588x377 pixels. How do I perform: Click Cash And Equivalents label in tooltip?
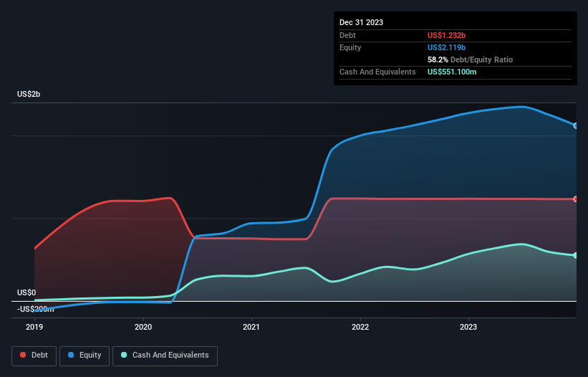click(x=377, y=72)
